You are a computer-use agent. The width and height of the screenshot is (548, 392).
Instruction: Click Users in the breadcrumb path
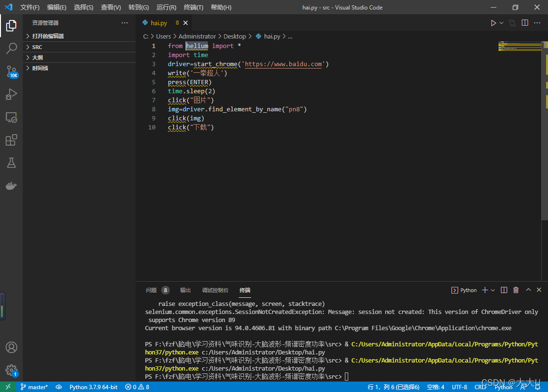click(x=163, y=36)
